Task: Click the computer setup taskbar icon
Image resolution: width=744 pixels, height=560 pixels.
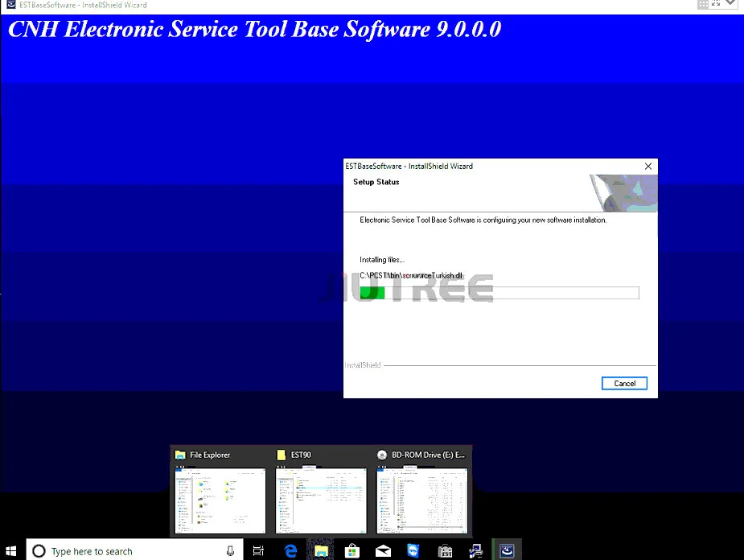Action: [475, 551]
